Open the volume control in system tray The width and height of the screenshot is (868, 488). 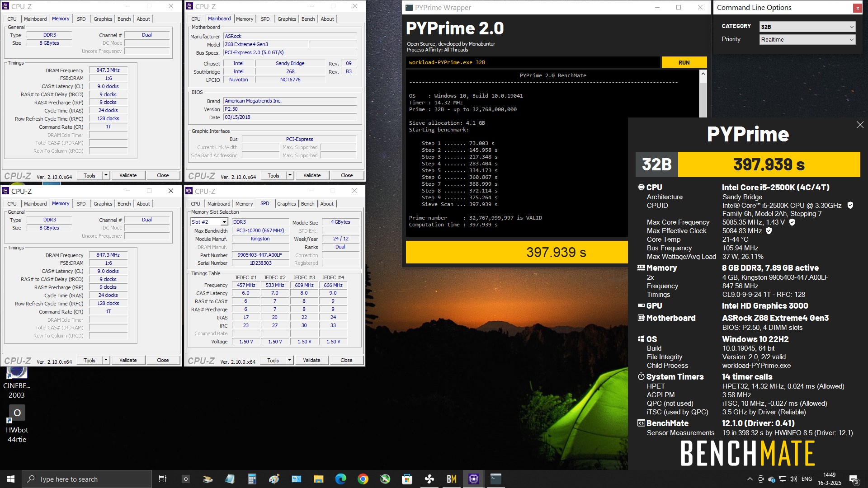[793, 479]
